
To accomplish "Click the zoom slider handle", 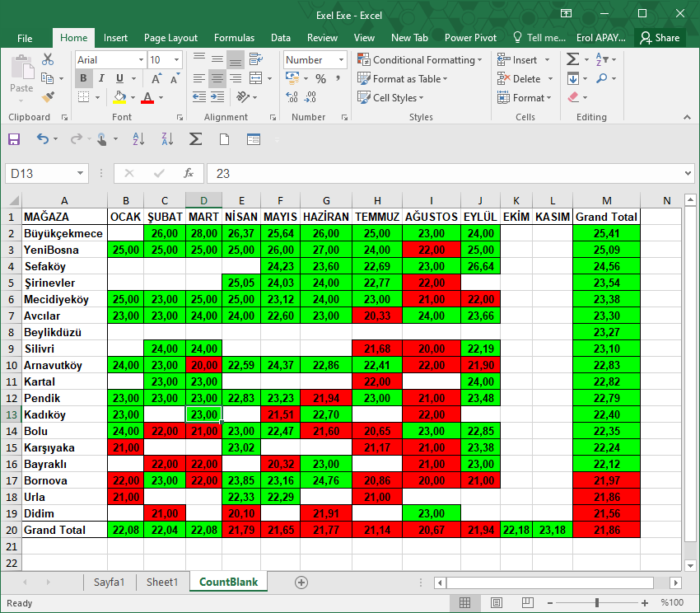I will [597, 603].
